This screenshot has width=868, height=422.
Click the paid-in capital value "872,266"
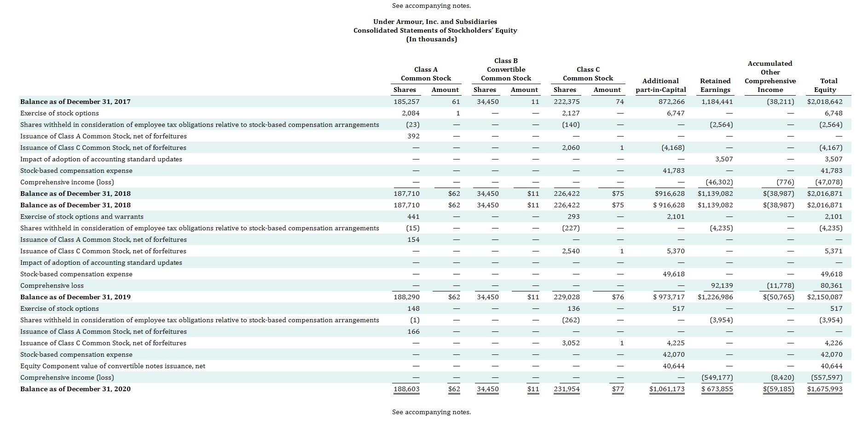click(x=671, y=102)
